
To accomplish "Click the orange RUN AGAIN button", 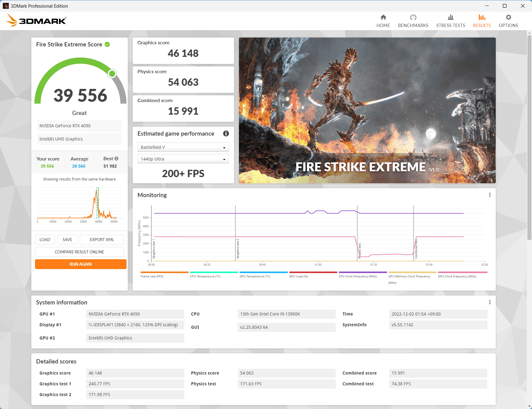I will (80, 264).
